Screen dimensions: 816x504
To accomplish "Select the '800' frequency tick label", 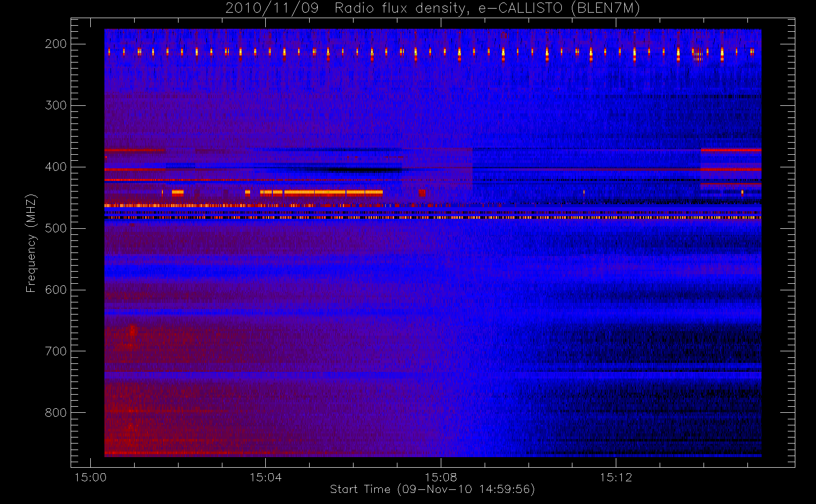I will coord(56,413).
